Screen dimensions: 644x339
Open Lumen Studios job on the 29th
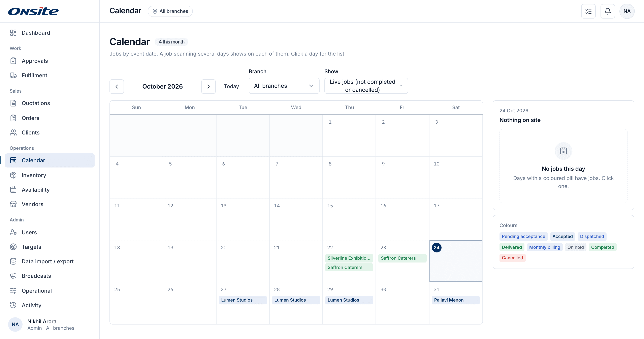pyautogui.click(x=349, y=300)
